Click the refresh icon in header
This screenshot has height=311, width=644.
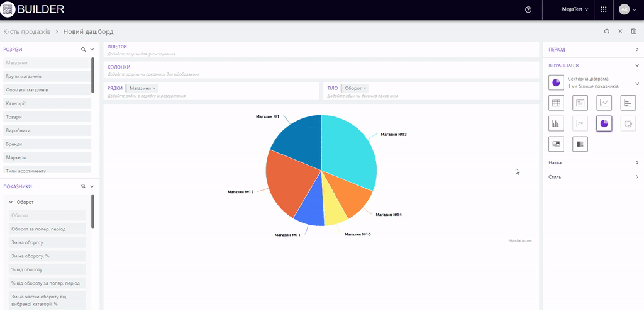(607, 31)
